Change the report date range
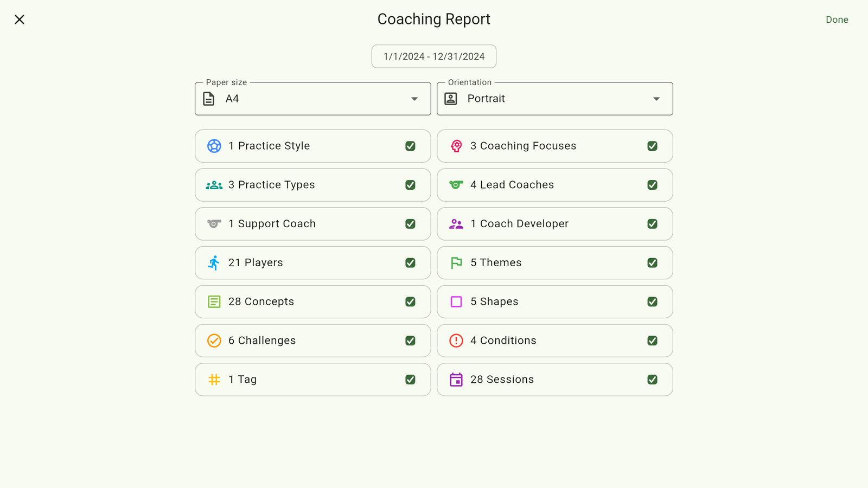868x488 pixels. [x=434, y=56]
